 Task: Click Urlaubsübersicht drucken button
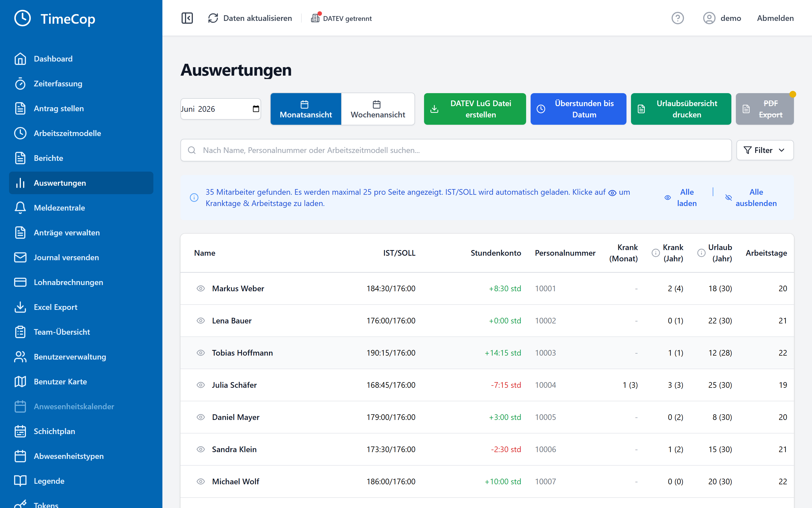681,109
